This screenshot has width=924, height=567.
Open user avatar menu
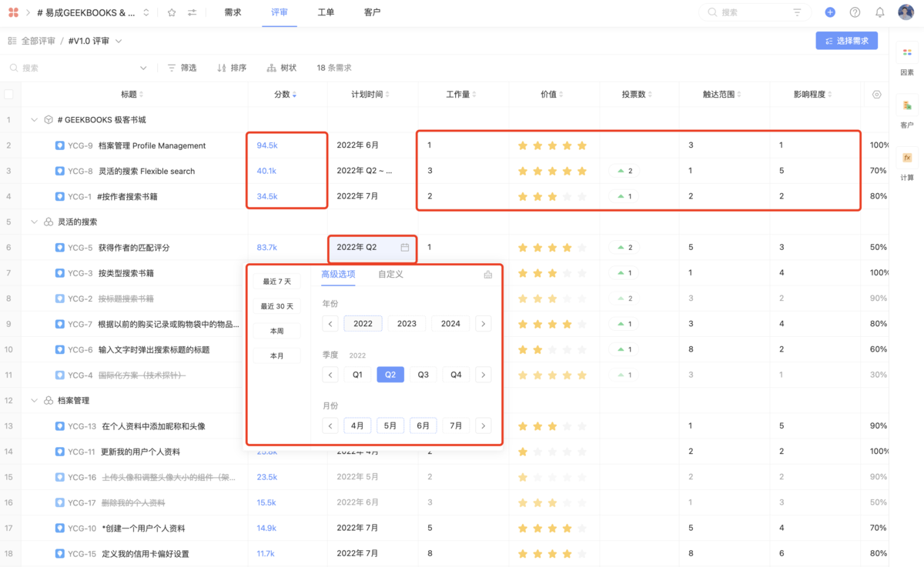point(906,12)
